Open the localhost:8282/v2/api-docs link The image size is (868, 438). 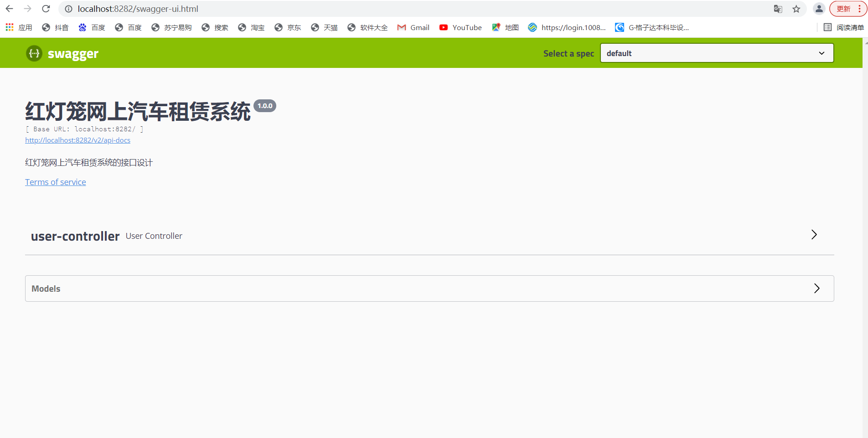[77, 140]
